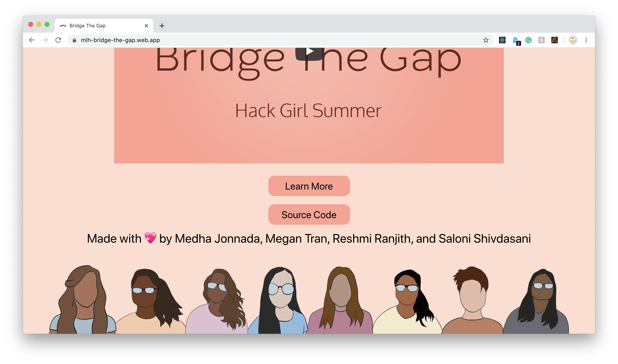Click the illustrated women banner image
This screenshot has width=618, height=364.
[x=309, y=299]
